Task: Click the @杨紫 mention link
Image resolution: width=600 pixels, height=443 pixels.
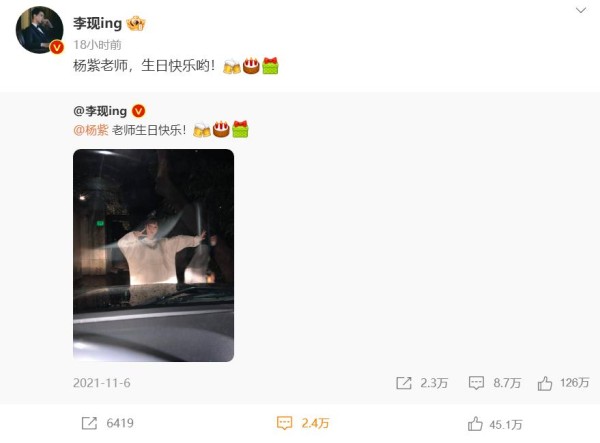Action: (x=91, y=130)
